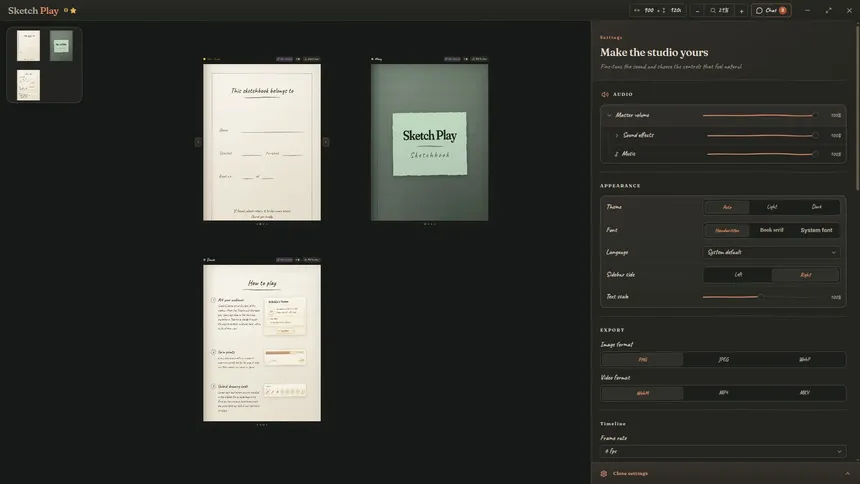Open the Language dropdown

pos(771,252)
